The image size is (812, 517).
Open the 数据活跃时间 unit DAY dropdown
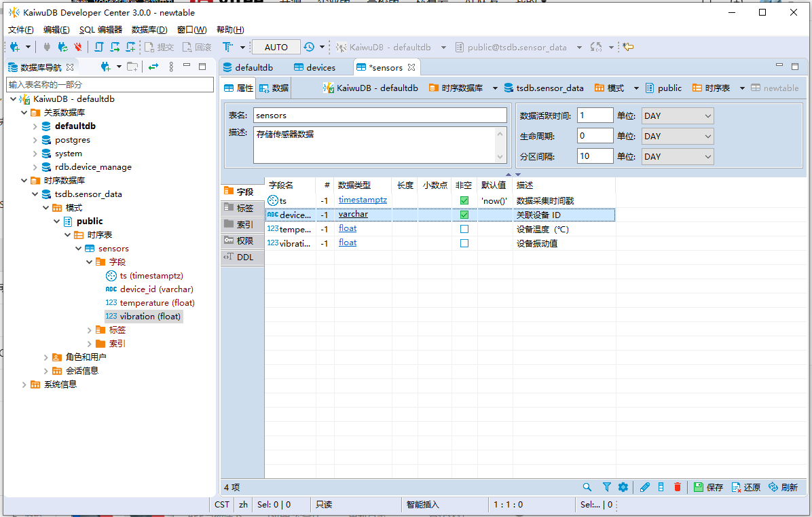point(678,116)
